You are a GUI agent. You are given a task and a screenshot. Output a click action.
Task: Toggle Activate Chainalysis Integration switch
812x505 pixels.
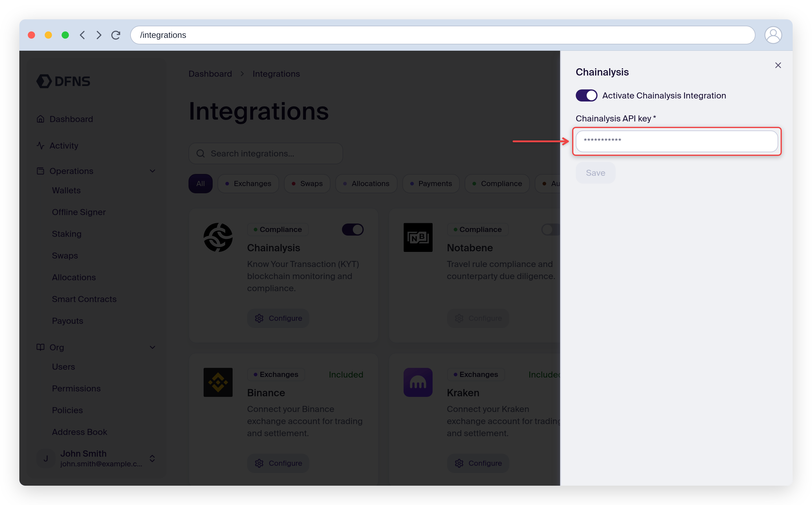point(586,95)
